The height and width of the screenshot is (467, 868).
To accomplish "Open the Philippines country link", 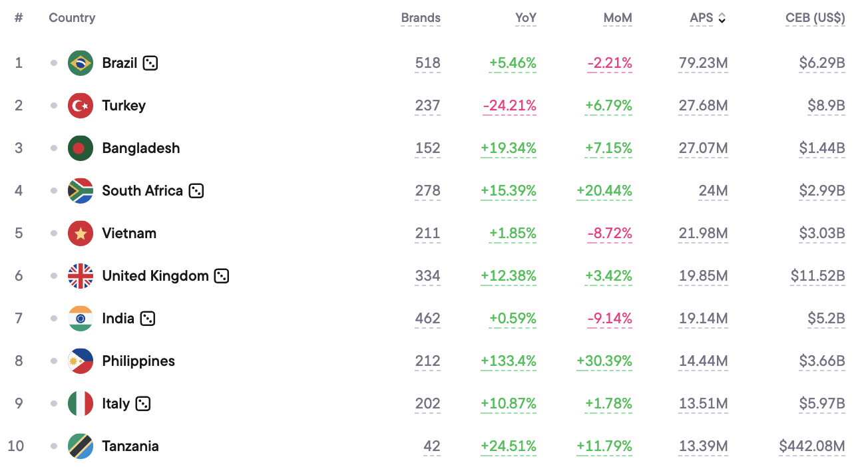I will [x=138, y=361].
